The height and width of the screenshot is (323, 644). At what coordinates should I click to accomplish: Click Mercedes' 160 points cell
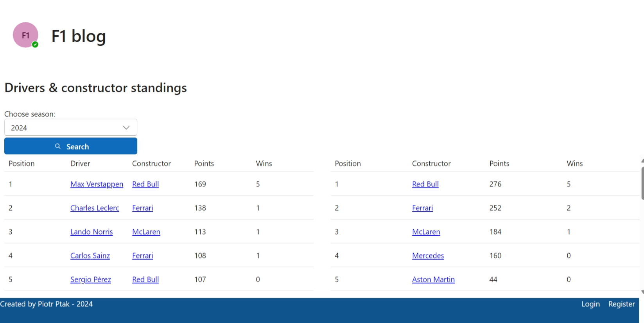click(495, 256)
